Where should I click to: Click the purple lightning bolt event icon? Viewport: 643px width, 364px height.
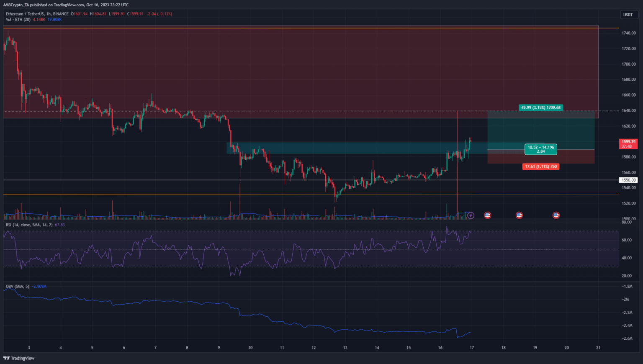pos(471,215)
